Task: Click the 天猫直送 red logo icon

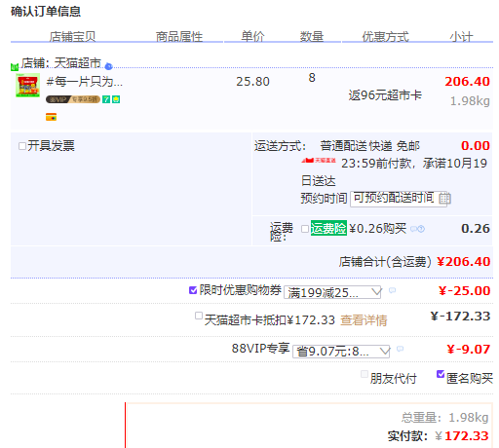Action: tap(319, 161)
